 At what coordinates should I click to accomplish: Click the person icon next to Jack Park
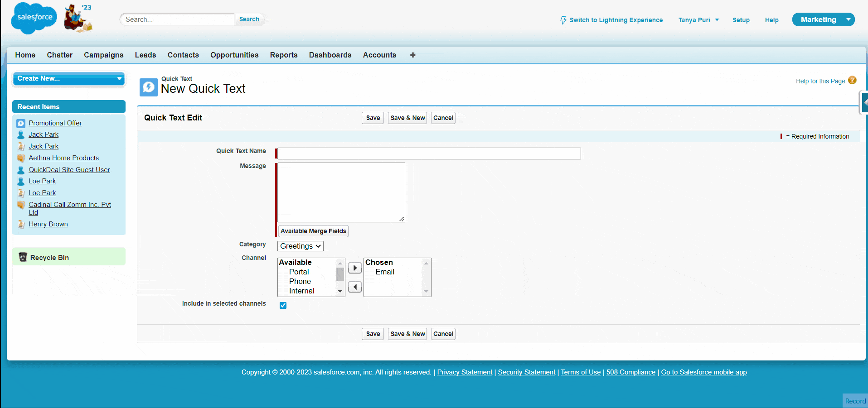[21, 134]
